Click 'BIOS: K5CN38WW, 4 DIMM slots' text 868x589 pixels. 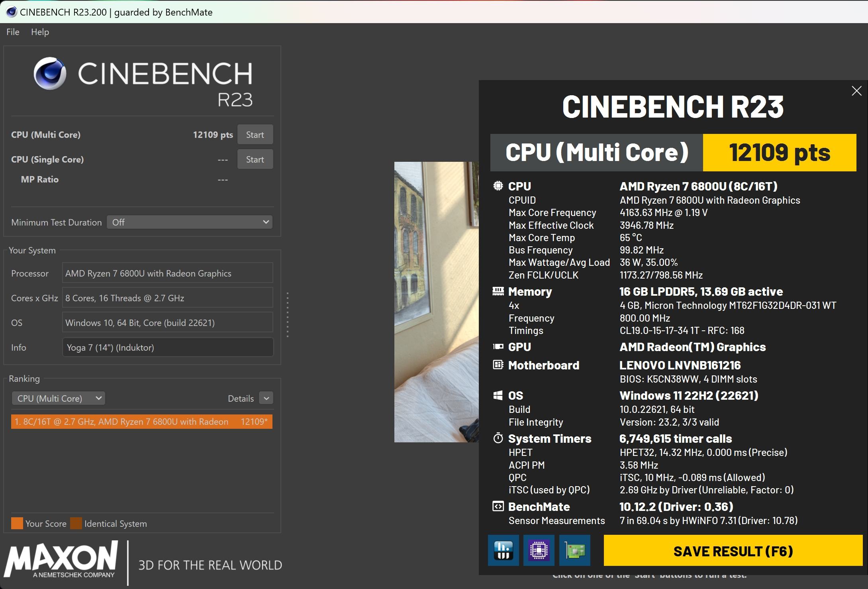688,379
